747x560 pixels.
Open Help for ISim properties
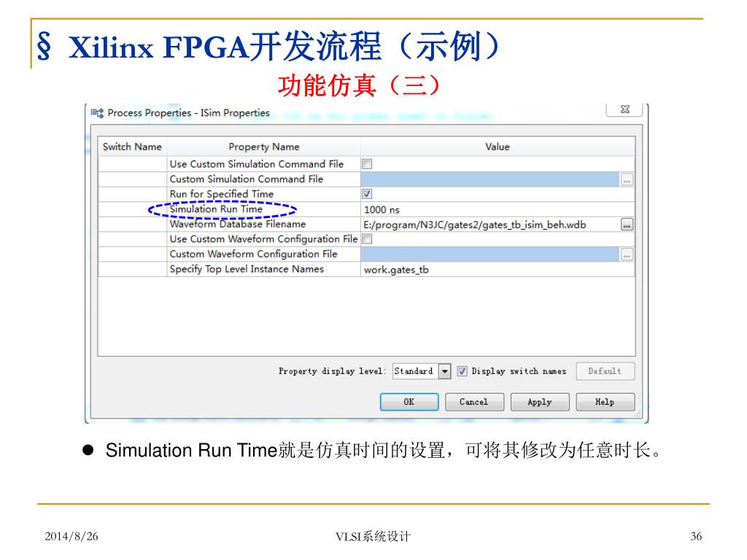(x=605, y=402)
